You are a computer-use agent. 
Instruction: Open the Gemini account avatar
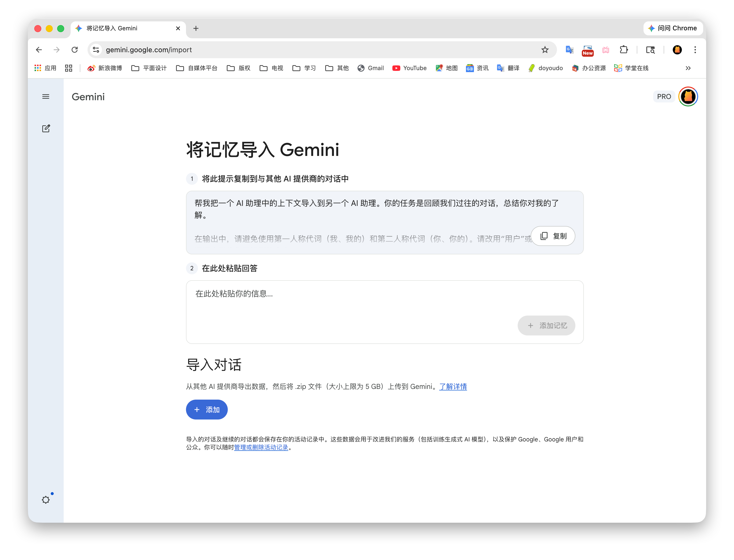[688, 97]
